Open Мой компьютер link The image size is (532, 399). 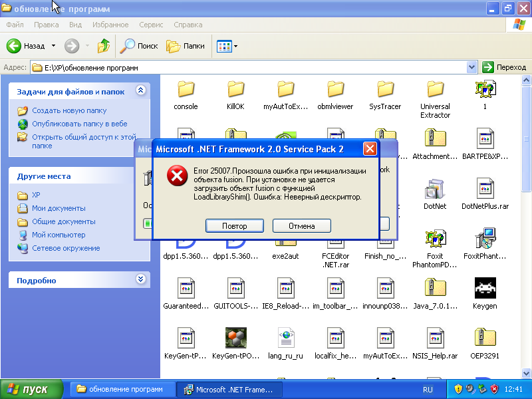click(x=59, y=235)
